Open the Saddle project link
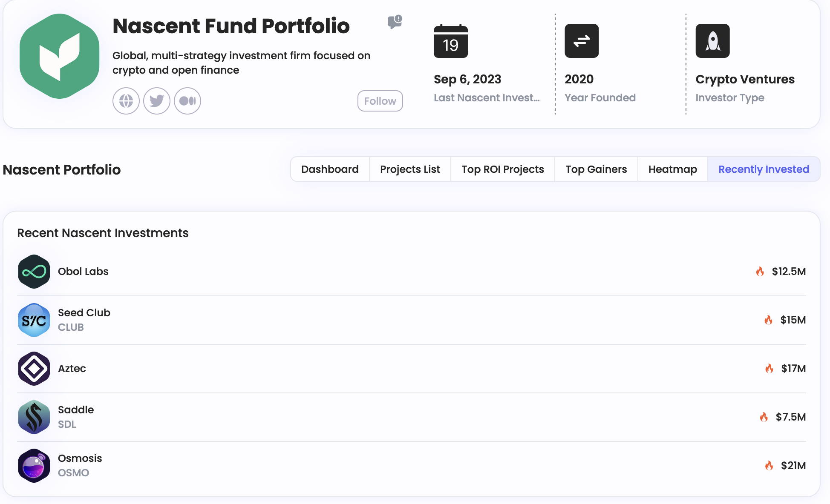830x504 pixels. [76, 410]
